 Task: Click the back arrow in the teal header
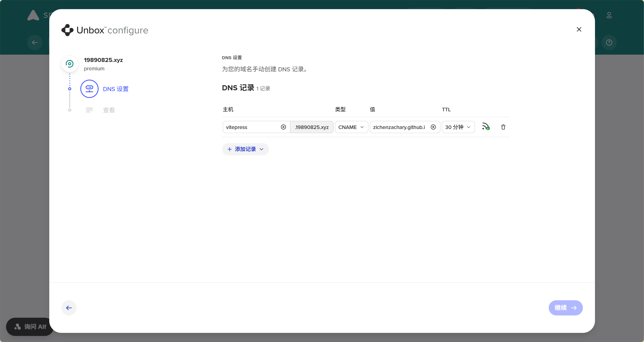pos(35,42)
